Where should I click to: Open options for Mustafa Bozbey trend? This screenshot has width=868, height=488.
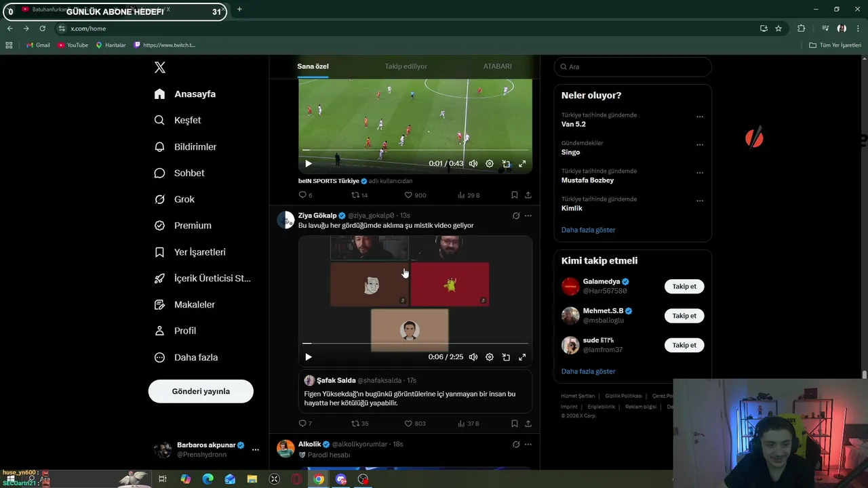point(700,173)
